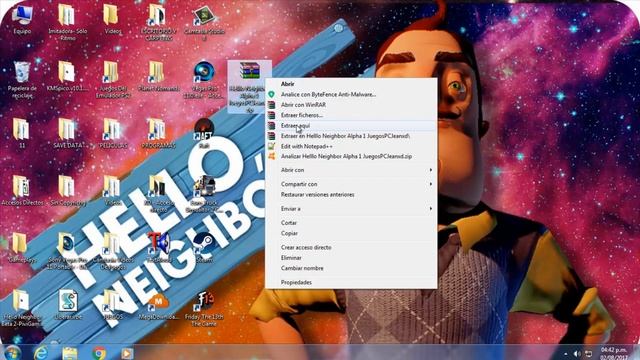Open the Sin Copyright folder
Image resolution: width=640 pixels, height=360 pixels.
(68, 190)
